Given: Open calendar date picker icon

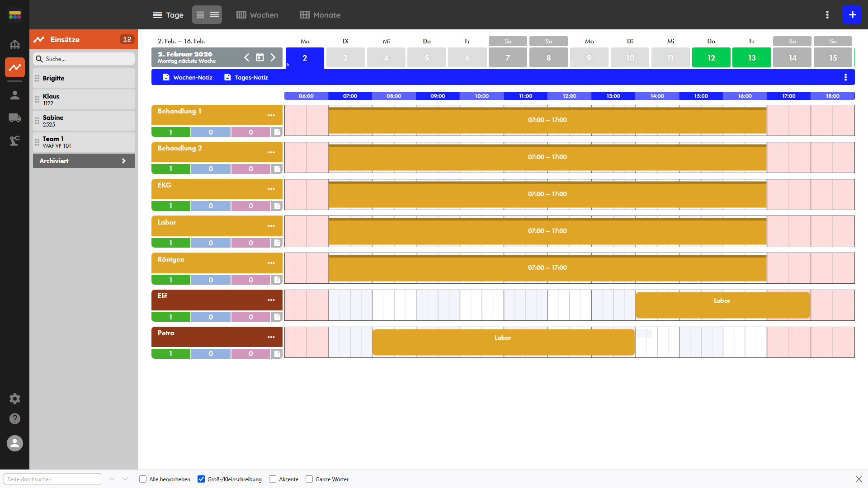Looking at the screenshot, I should 260,57.
